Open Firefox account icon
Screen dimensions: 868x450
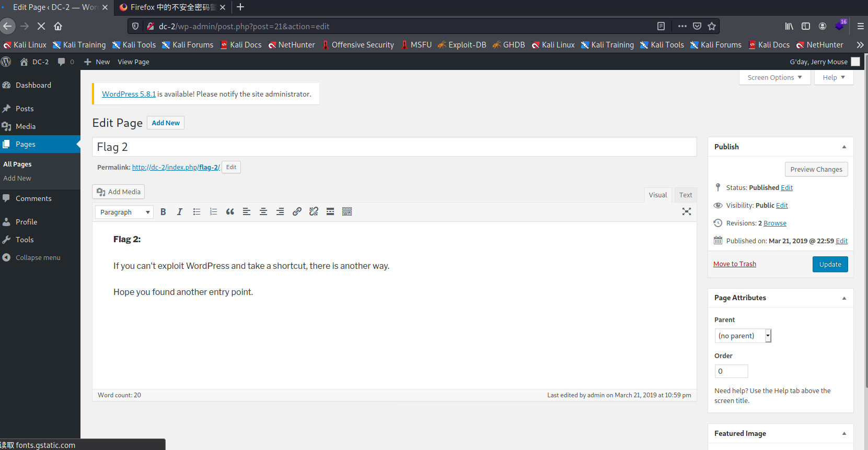823,26
